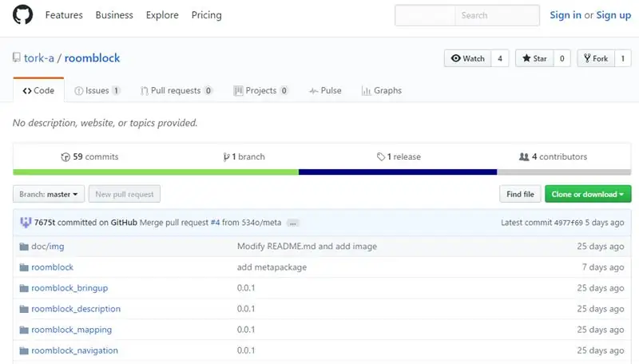Image resolution: width=639 pixels, height=364 pixels.
Task: Open the Branch: master dropdown
Action: [x=49, y=194]
